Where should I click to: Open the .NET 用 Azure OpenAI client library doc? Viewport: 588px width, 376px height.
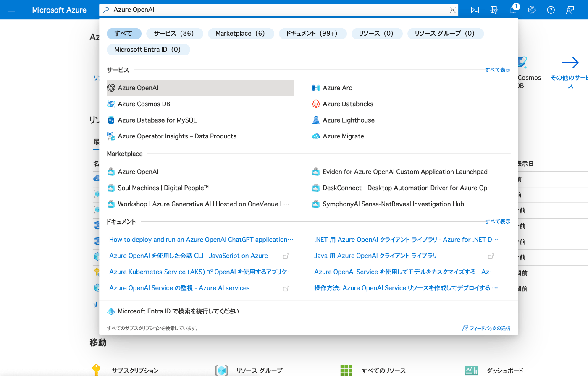pyautogui.click(x=406, y=240)
